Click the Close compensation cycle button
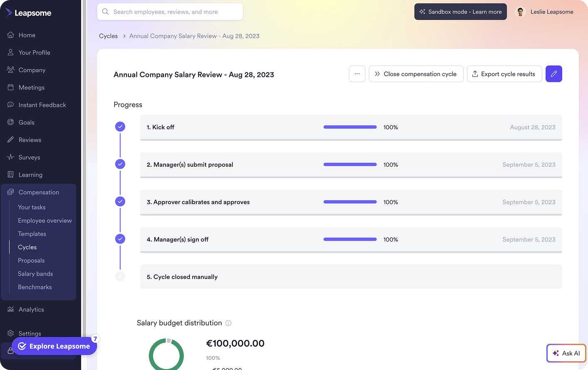Image resolution: width=588 pixels, height=370 pixels. [416, 74]
